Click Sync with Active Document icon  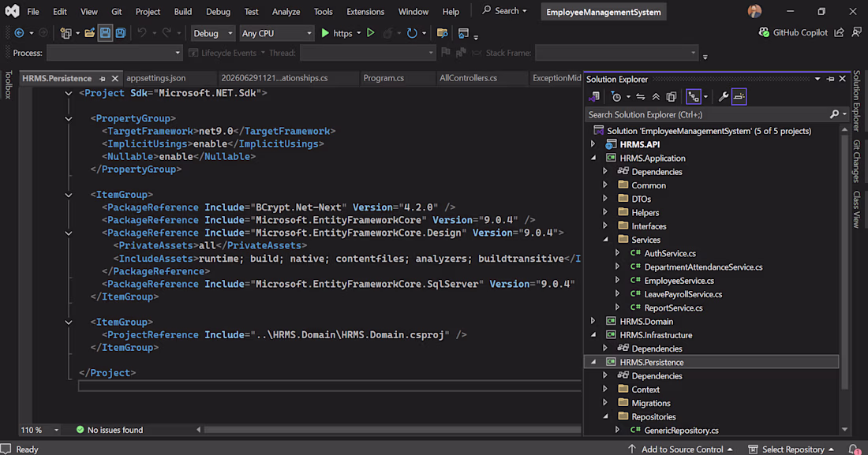[x=641, y=97]
